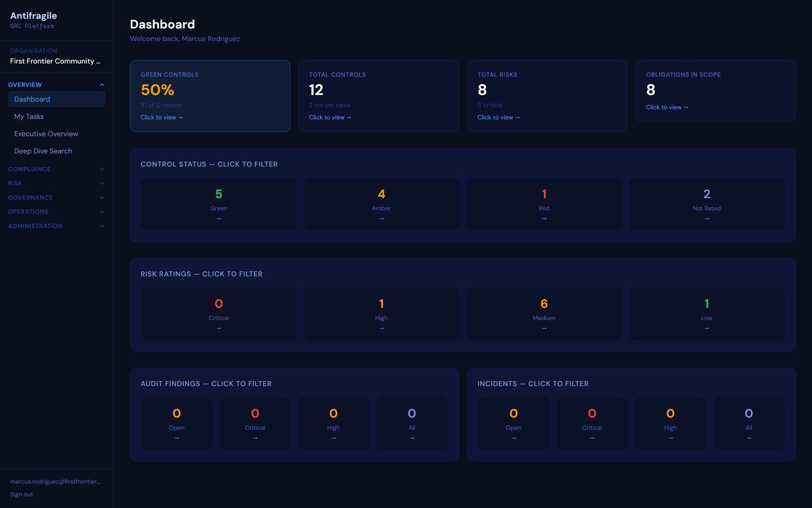
Task: Filter controls by Green status arrow
Action: click(219, 219)
